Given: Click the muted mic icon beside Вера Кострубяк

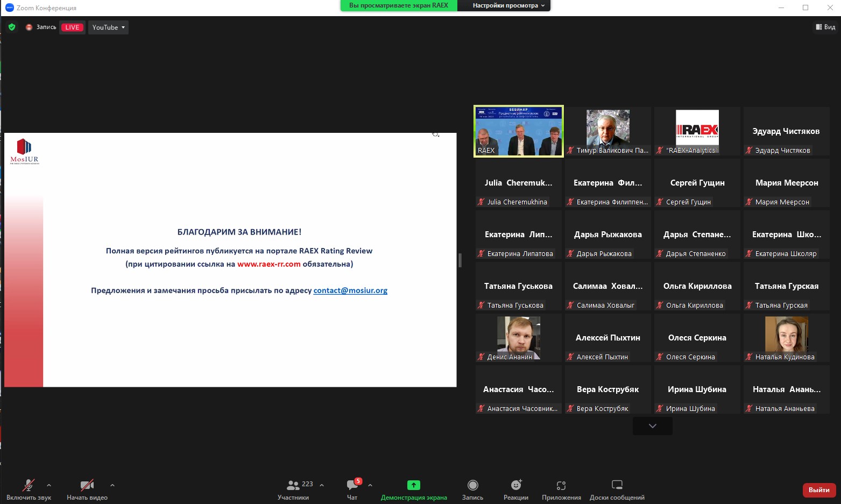Looking at the screenshot, I should [x=570, y=409].
